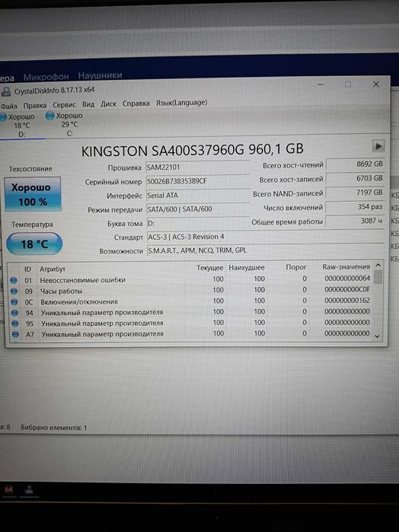Image resolution: width=399 pixels, height=532 pixels.
Task: Click the Стандарт field ACS-3 Revision 4
Action: 265,237
